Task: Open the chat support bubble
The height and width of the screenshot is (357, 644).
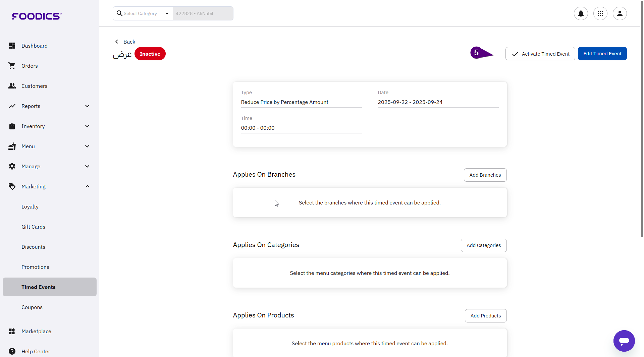Action: 624,341
